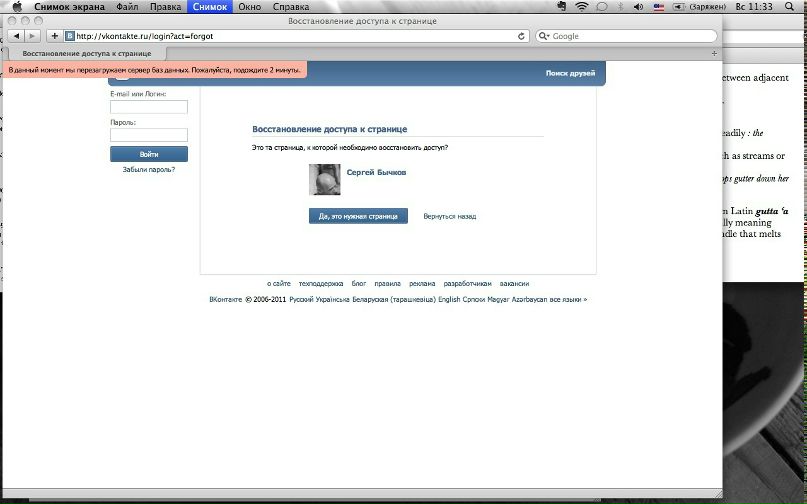Open the Wi-Fi status menu

(582, 6)
